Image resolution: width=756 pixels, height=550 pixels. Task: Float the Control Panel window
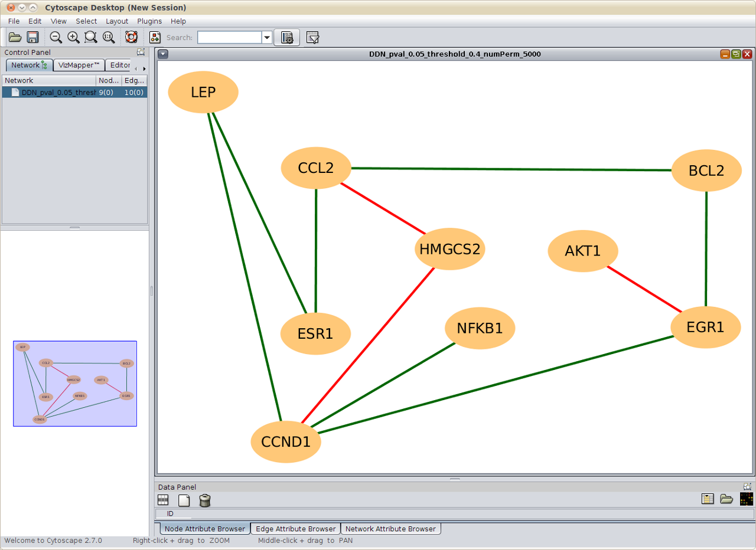click(141, 52)
